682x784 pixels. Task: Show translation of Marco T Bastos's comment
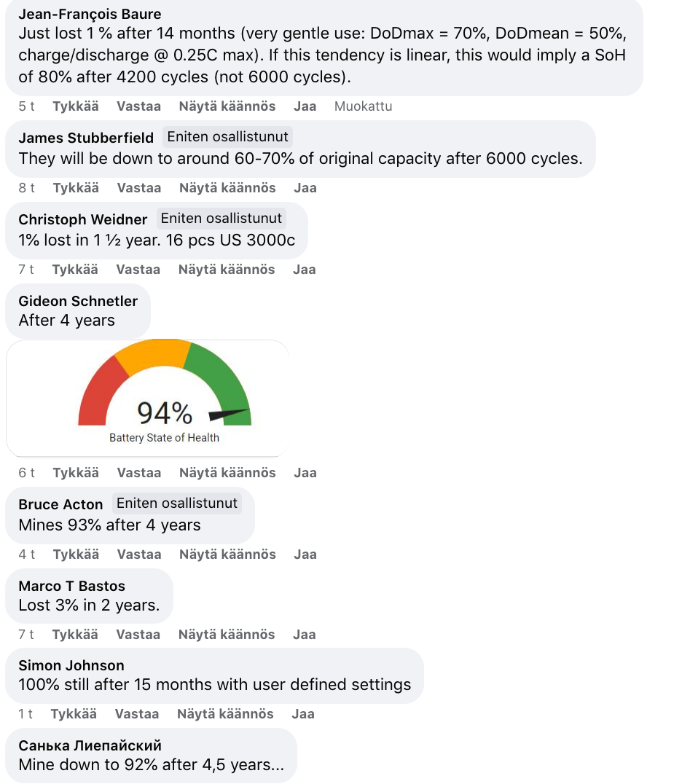click(227, 635)
